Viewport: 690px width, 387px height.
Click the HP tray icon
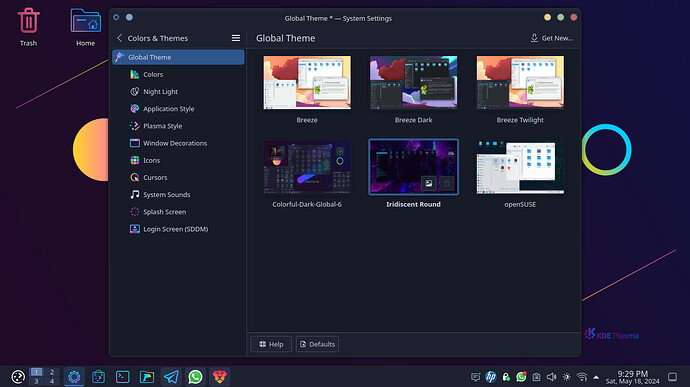tap(491, 377)
